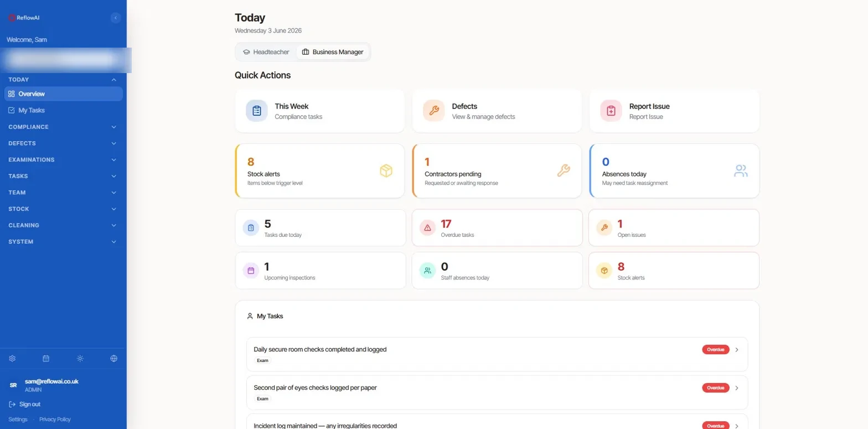Click the Report Issue clipboard-plus icon
The width and height of the screenshot is (868, 429).
pyautogui.click(x=611, y=111)
